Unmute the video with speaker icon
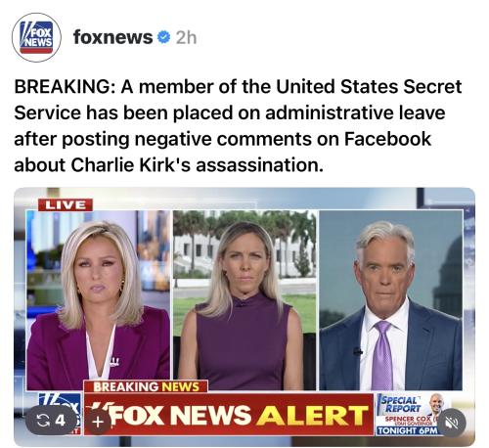 point(452,423)
